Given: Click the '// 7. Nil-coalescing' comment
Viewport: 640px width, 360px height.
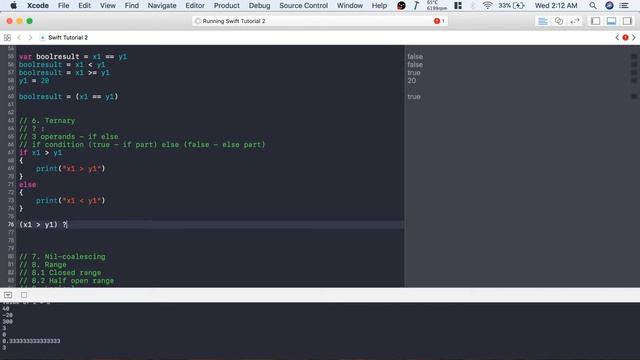Looking at the screenshot, I should point(62,257).
